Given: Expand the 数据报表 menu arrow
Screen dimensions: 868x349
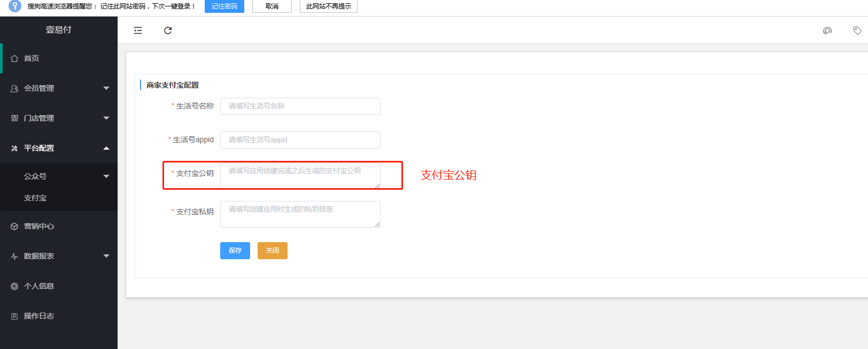Looking at the screenshot, I should [x=106, y=256].
